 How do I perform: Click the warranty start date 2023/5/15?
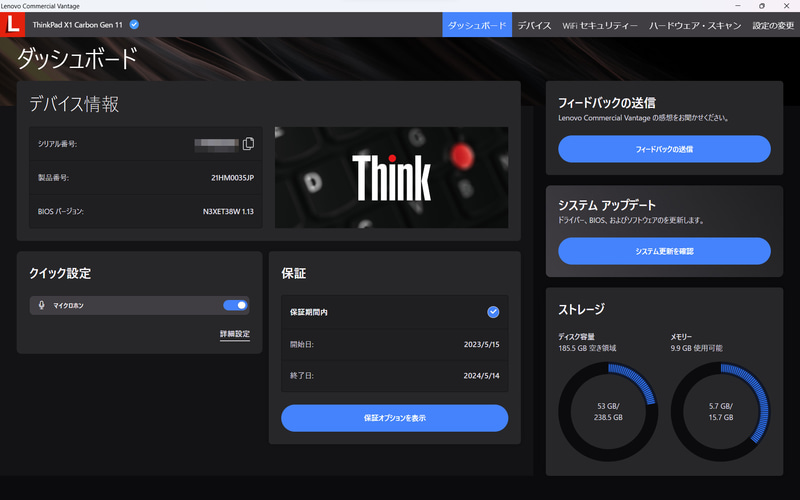pos(481,344)
